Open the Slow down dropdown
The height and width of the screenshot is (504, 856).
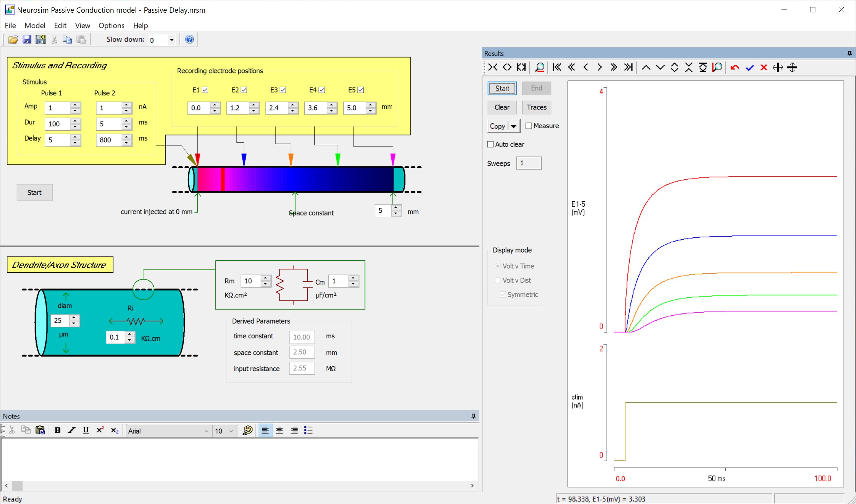click(x=172, y=40)
